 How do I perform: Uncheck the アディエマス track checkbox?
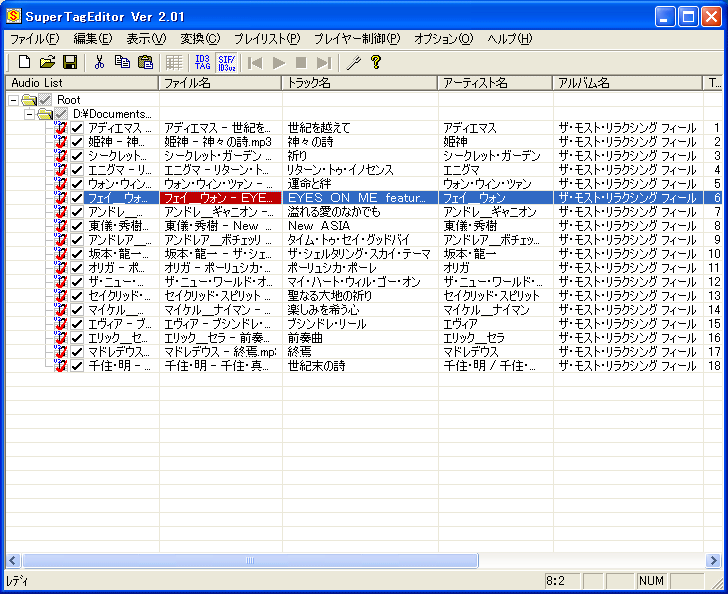(77, 128)
